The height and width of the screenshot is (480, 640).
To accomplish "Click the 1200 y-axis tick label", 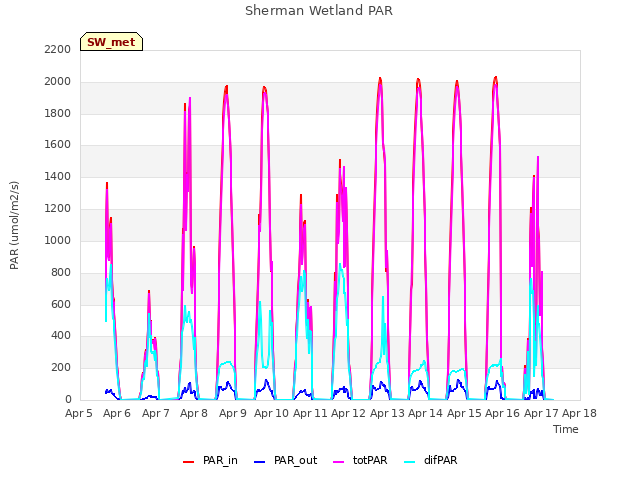I will 58,208.
